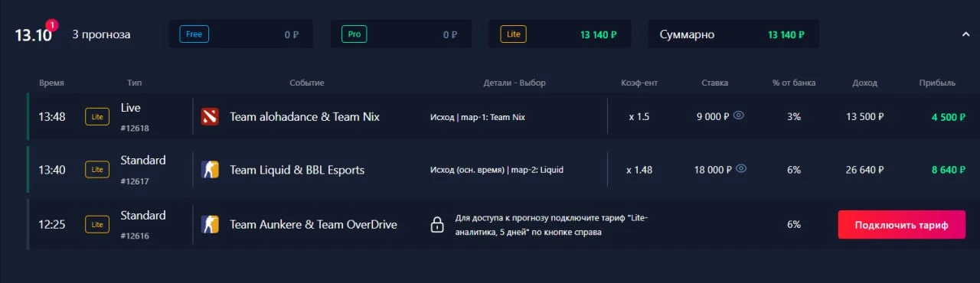Click the Тип column header
The width and height of the screenshot is (980, 283).
coord(135,83)
